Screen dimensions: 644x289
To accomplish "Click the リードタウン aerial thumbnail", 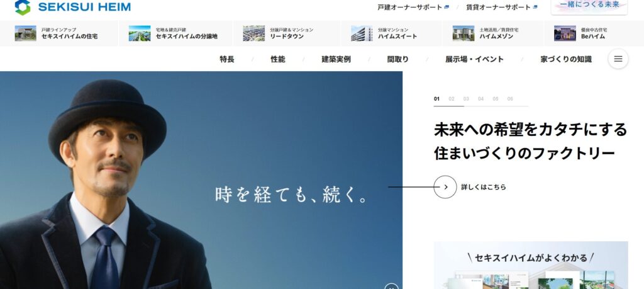I will pyautogui.click(x=254, y=33).
